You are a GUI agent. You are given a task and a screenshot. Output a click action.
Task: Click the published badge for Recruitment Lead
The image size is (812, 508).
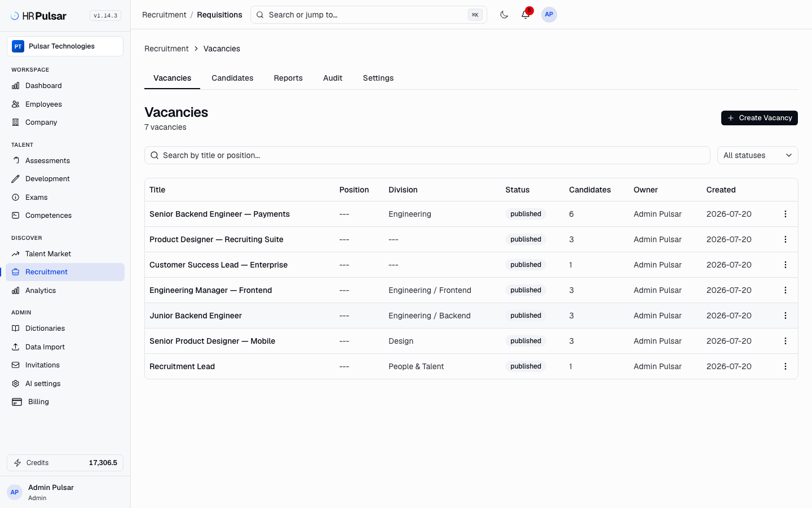click(526, 366)
